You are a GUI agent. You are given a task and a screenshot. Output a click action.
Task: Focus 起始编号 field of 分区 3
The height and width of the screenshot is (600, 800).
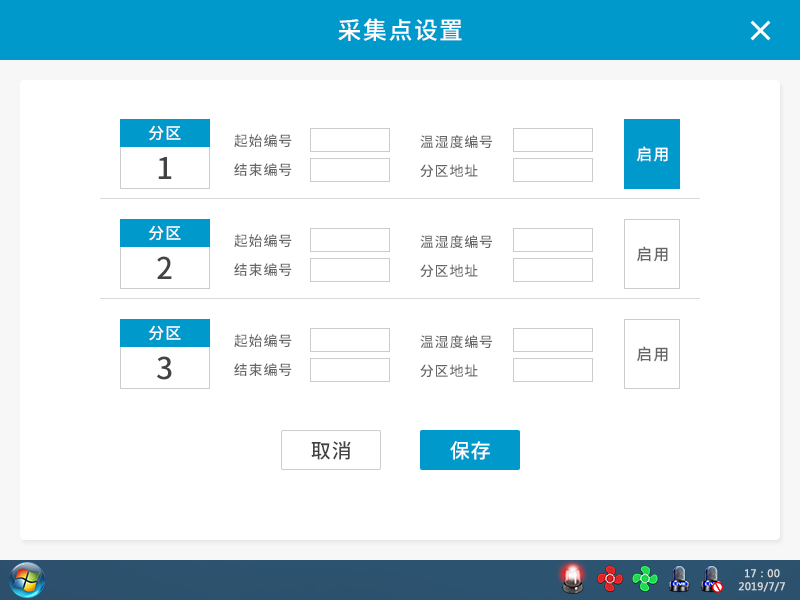350,340
